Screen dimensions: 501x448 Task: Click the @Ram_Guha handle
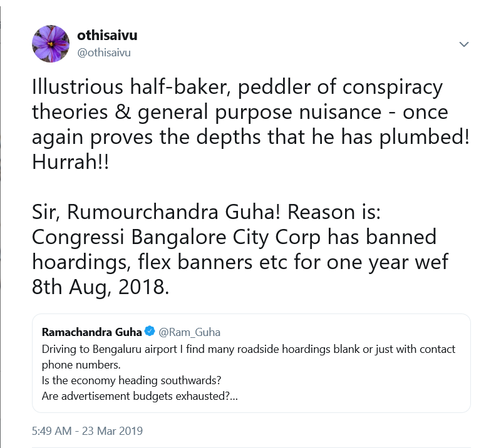[189, 332]
